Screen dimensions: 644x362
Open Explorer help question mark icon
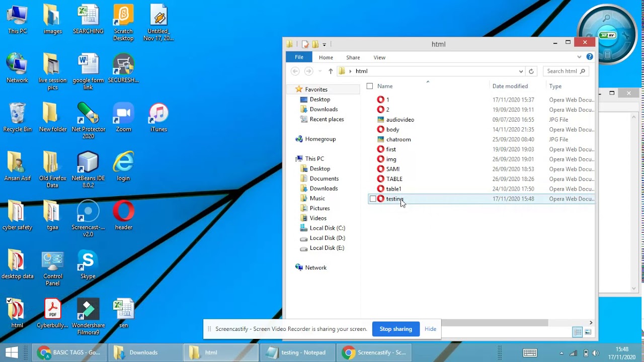(x=590, y=57)
